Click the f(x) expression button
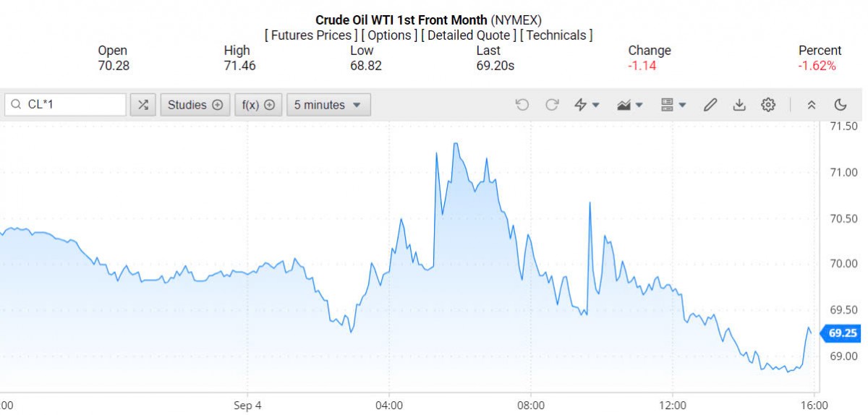The width and height of the screenshot is (868, 415). click(x=258, y=105)
